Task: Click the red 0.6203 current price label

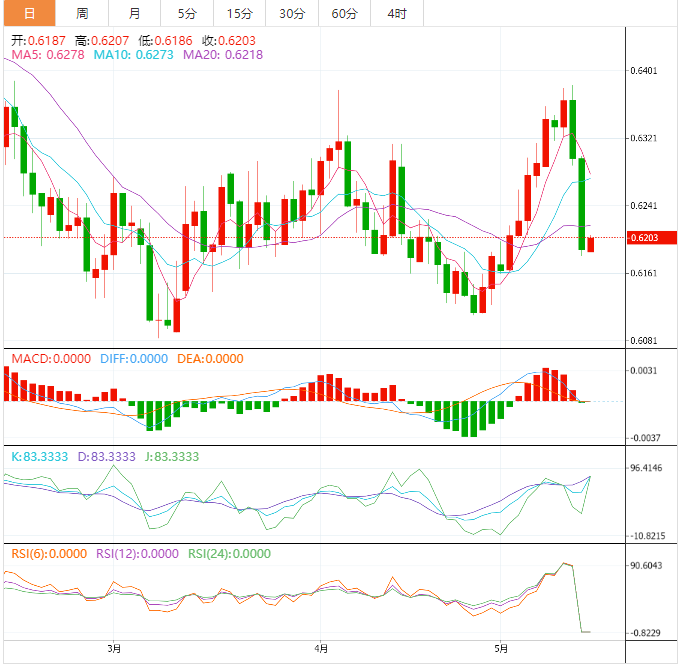Action: [x=651, y=238]
